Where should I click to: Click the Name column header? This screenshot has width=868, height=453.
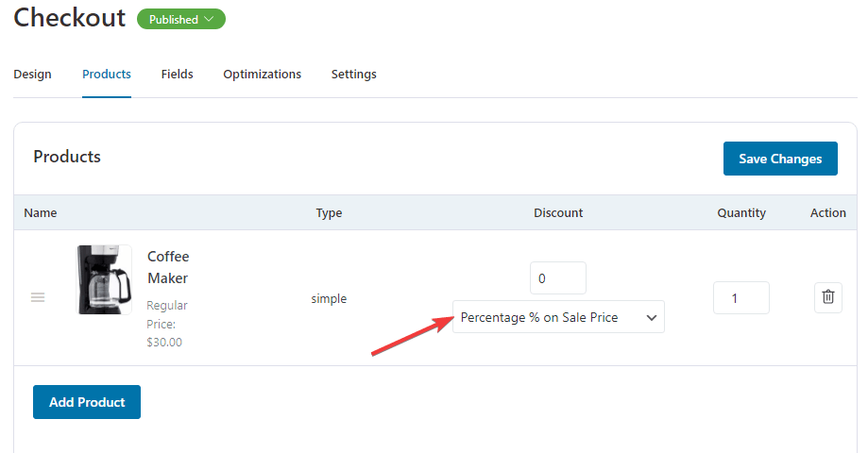41,213
